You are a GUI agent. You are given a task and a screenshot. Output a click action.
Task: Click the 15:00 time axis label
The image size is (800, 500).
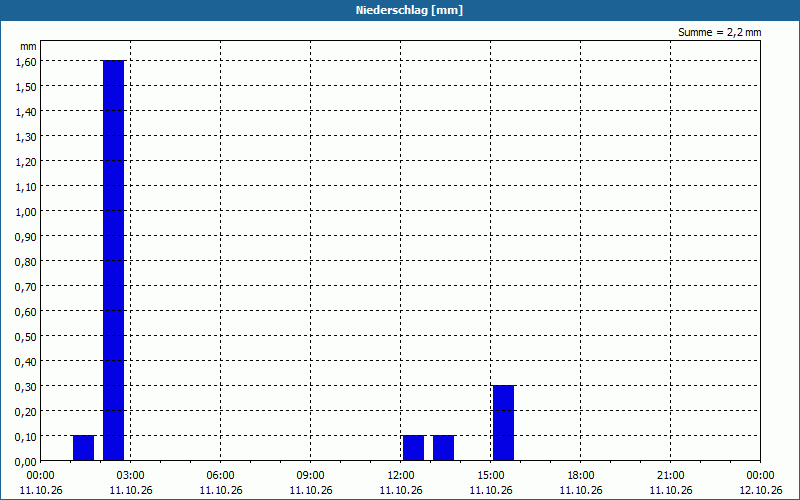pos(491,476)
